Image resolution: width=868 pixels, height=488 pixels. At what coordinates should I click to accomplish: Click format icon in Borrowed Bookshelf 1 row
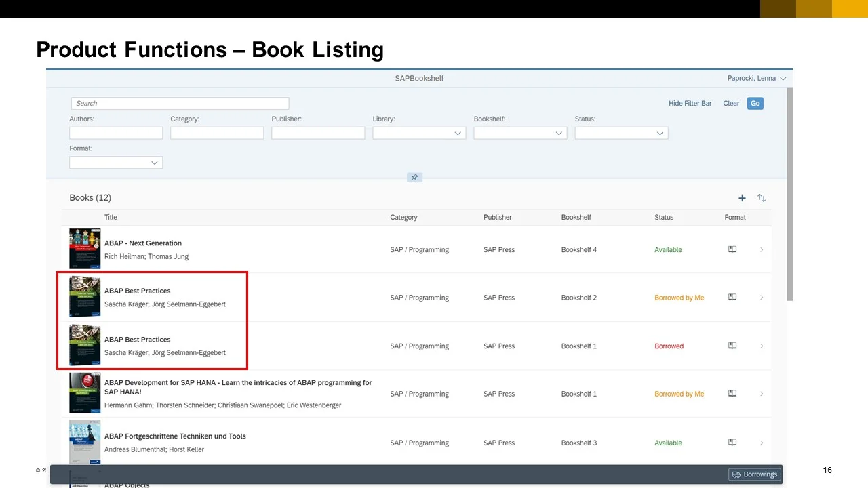732,346
